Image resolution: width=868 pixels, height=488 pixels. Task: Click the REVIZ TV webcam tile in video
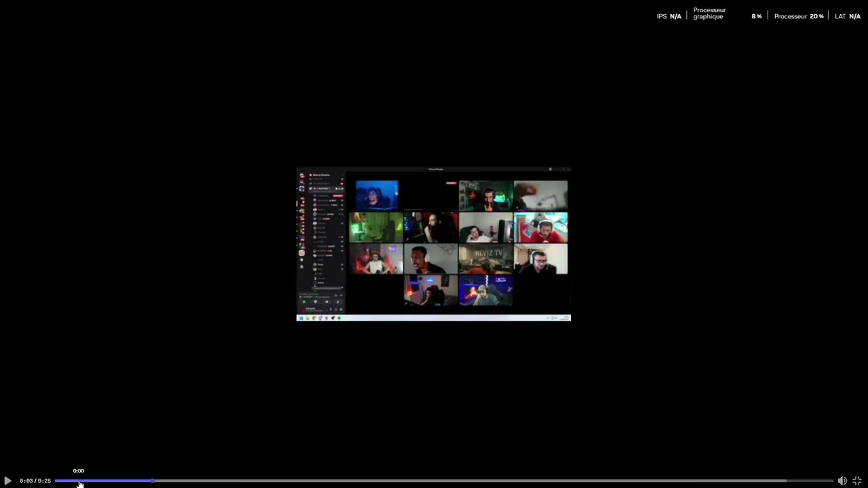pos(486,260)
